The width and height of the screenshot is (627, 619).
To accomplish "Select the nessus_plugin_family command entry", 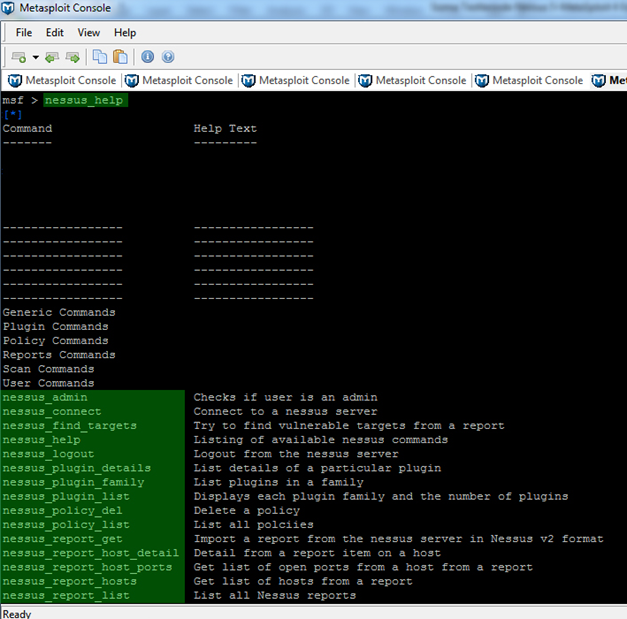I will [73, 482].
